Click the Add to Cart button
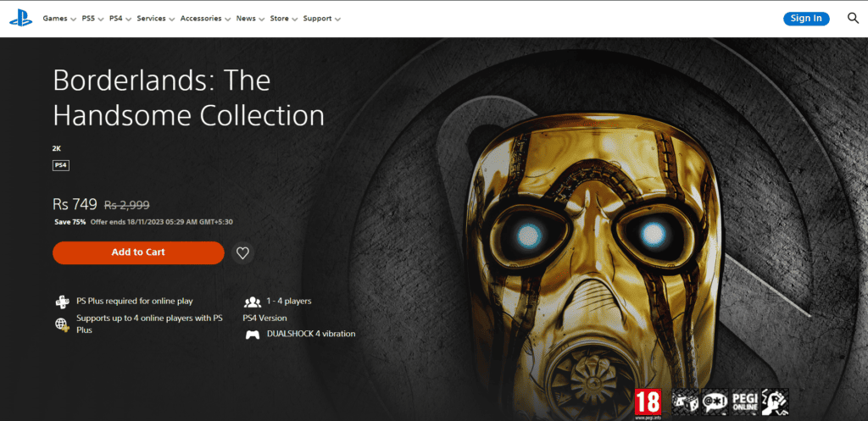Image resolution: width=868 pixels, height=421 pixels. 138,252
